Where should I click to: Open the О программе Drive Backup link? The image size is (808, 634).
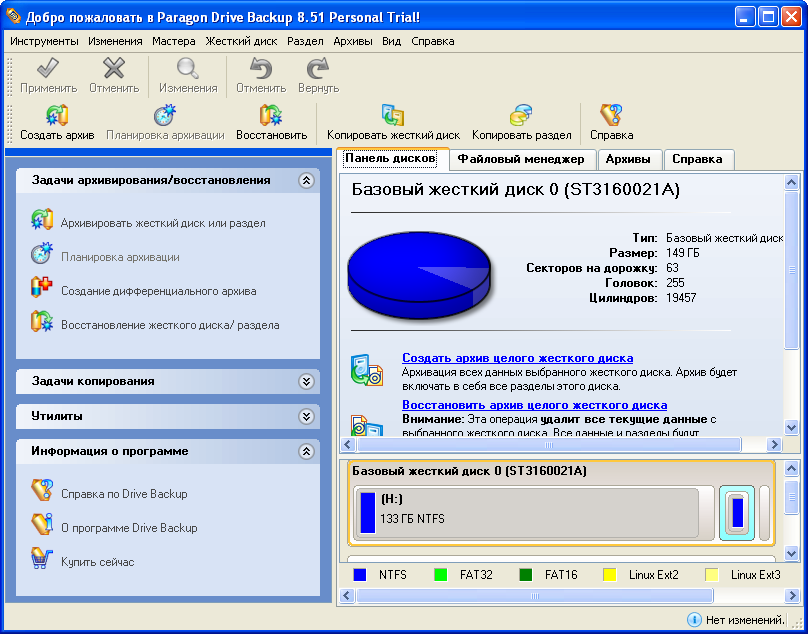pyautogui.click(x=129, y=528)
